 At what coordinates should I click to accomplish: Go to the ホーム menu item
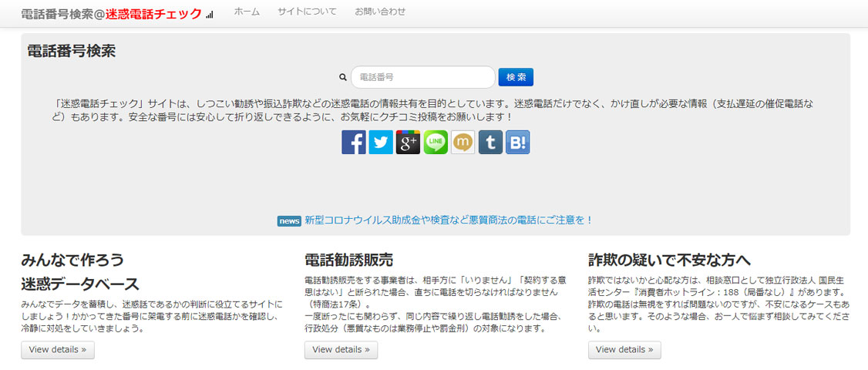click(247, 12)
